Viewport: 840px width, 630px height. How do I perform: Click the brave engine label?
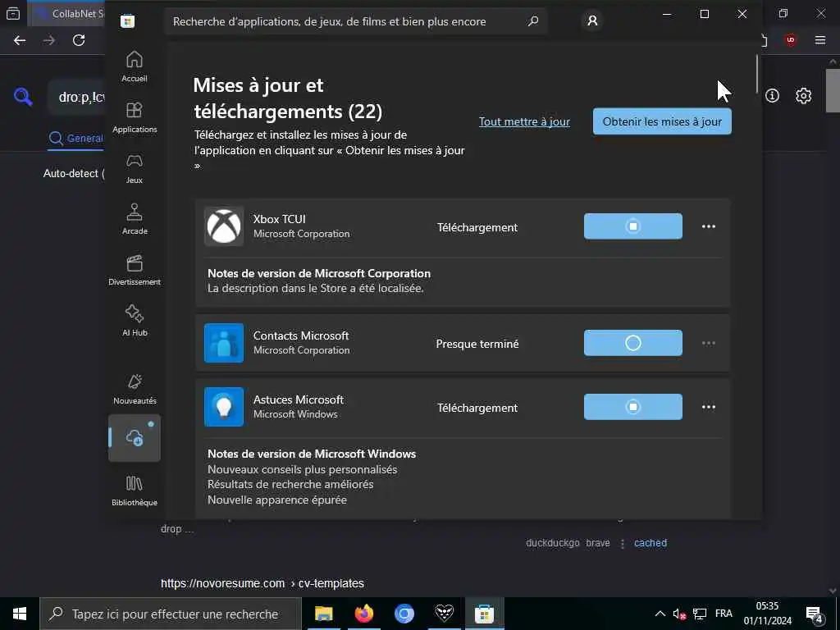(598, 543)
